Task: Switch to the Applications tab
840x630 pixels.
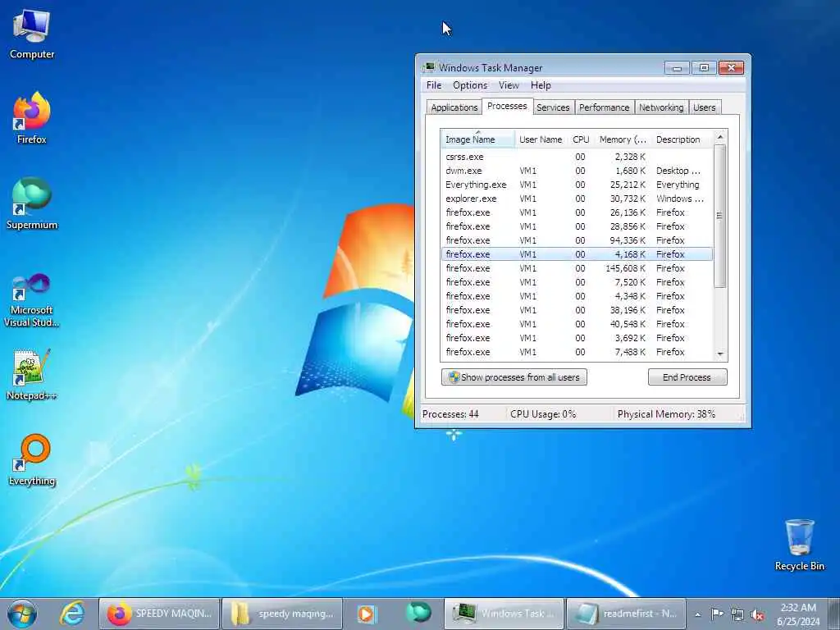Action: click(454, 107)
